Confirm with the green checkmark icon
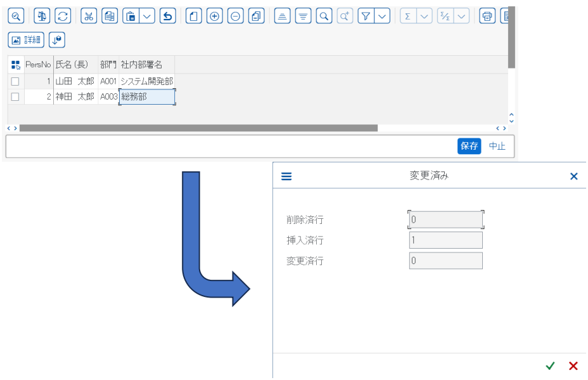 coord(550,366)
